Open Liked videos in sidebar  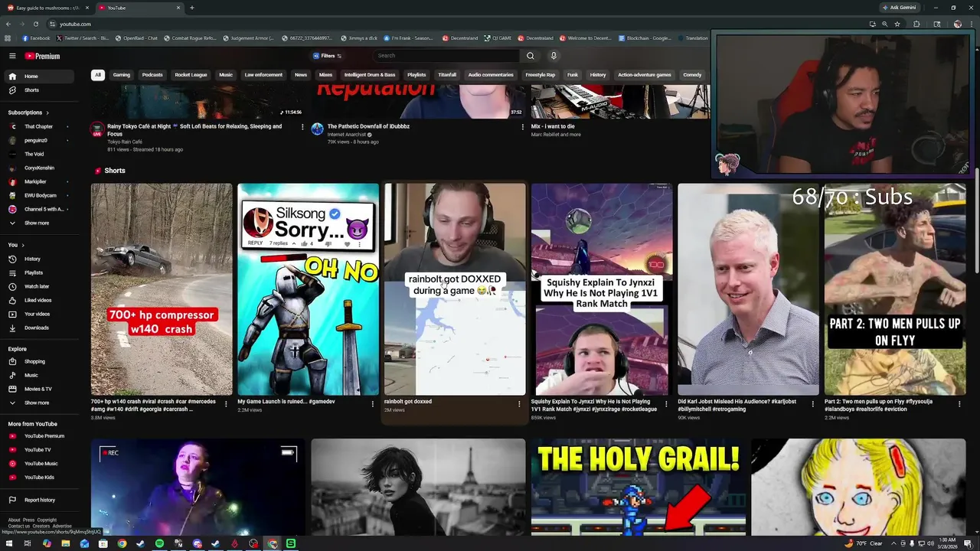pos(40,300)
